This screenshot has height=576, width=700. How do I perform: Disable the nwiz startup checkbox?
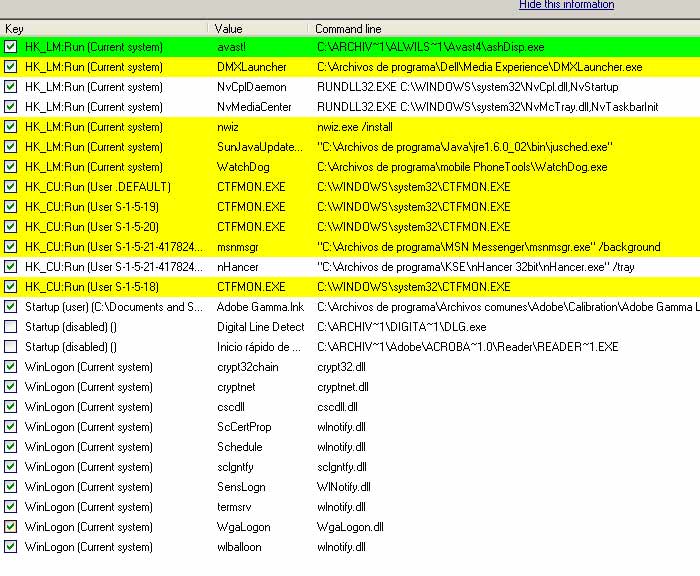click(10, 127)
